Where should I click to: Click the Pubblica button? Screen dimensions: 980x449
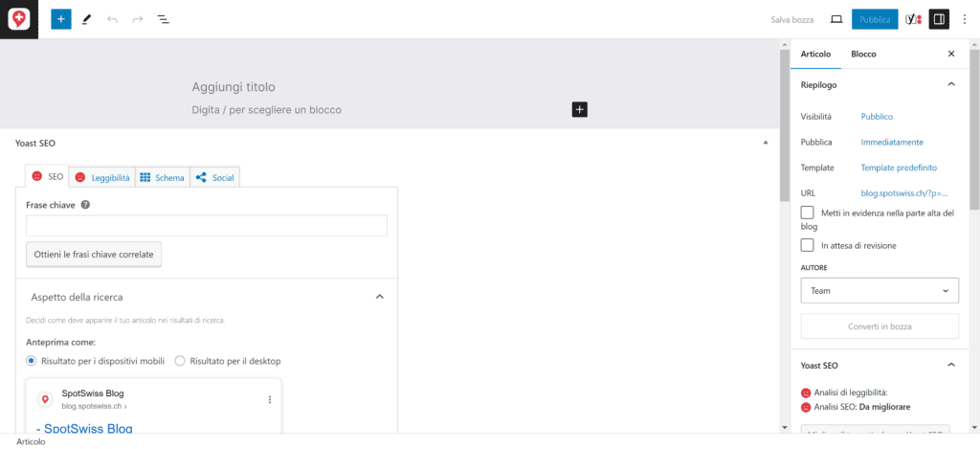875,19
